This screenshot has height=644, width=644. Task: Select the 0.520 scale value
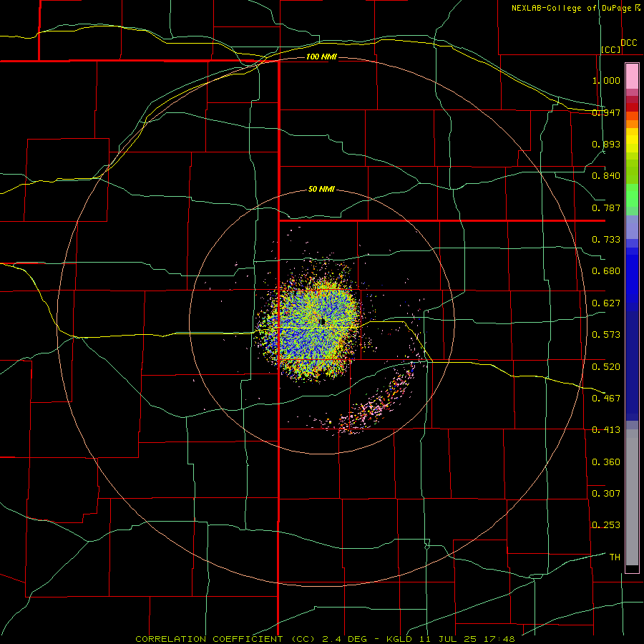(x=606, y=367)
